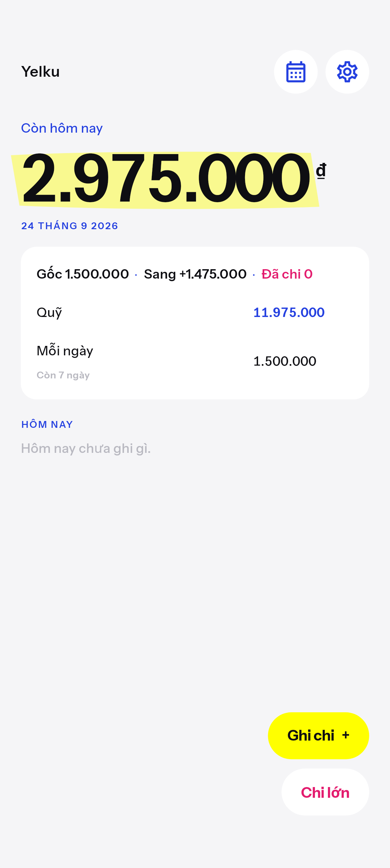This screenshot has height=868, width=390.
Task: Select the Còn hôm nay label
Action: tap(62, 128)
